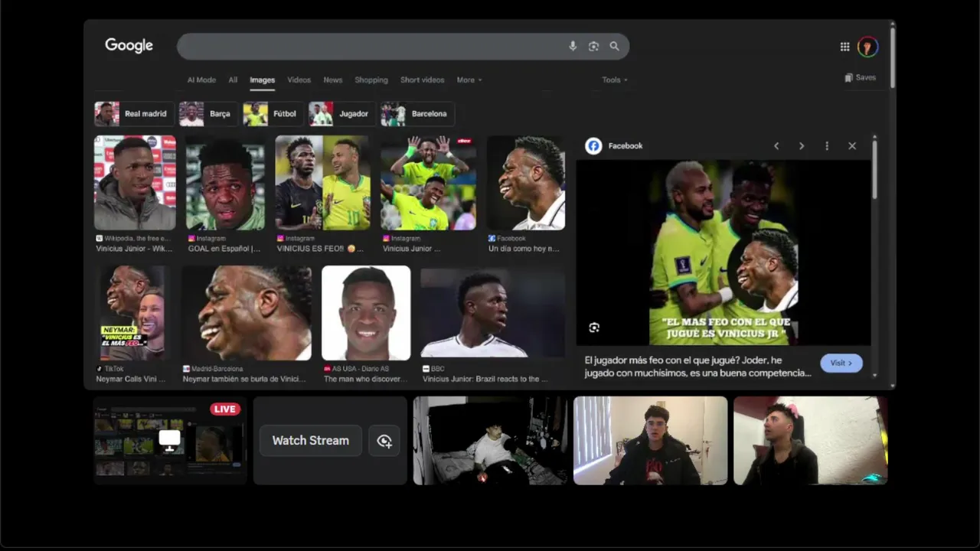Click the Facebook source icon in preview

(x=593, y=146)
